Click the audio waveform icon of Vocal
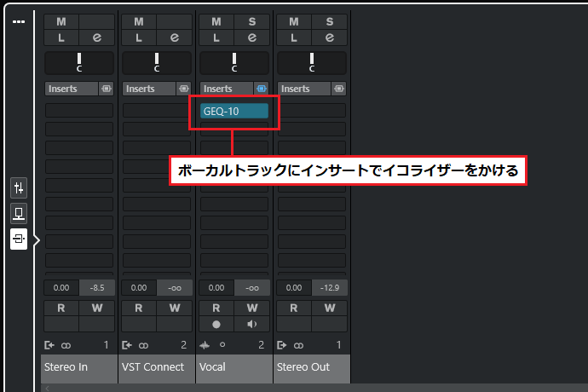This screenshot has width=588, height=392. (205, 345)
